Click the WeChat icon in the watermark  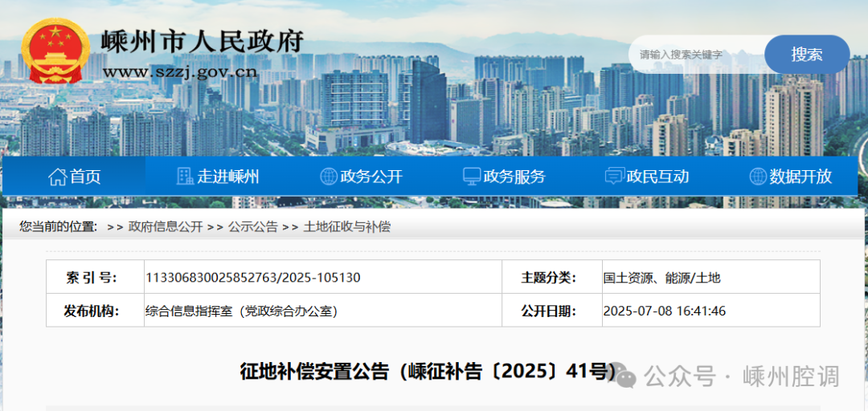(628, 376)
